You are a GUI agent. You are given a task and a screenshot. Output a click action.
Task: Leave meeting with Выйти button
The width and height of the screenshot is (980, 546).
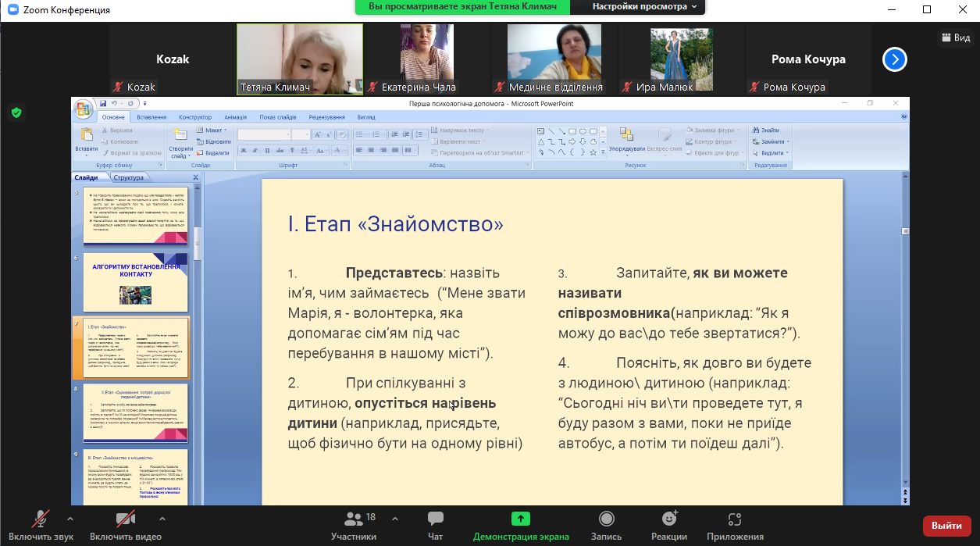946,526
